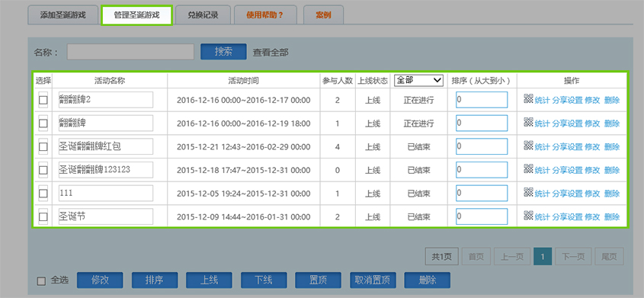This screenshot has height=298, width=644.
Task: Click the 搜索 search button
Action: pos(223,52)
